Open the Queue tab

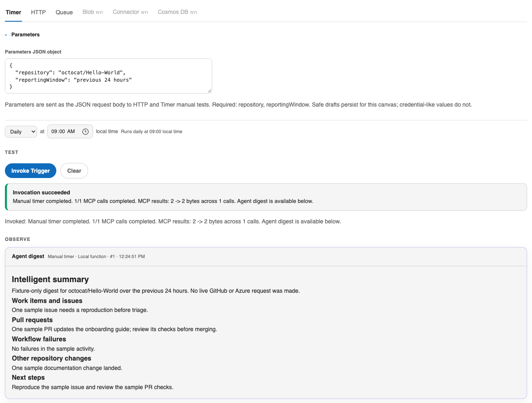click(64, 12)
